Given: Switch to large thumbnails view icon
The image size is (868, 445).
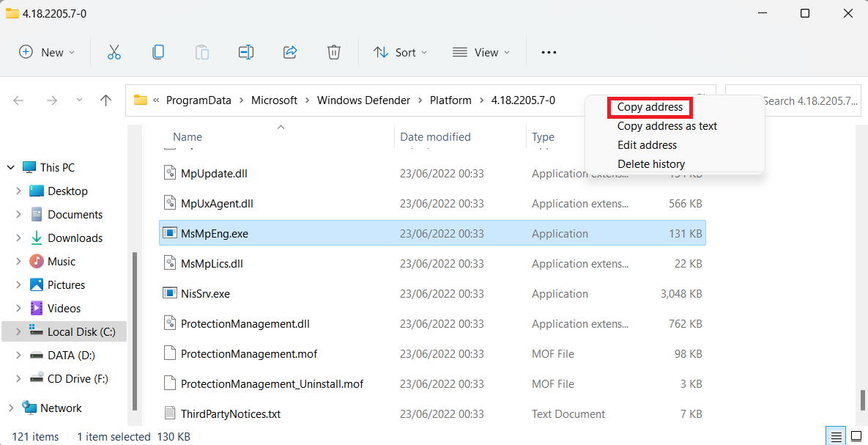Looking at the screenshot, I should (x=856, y=436).
